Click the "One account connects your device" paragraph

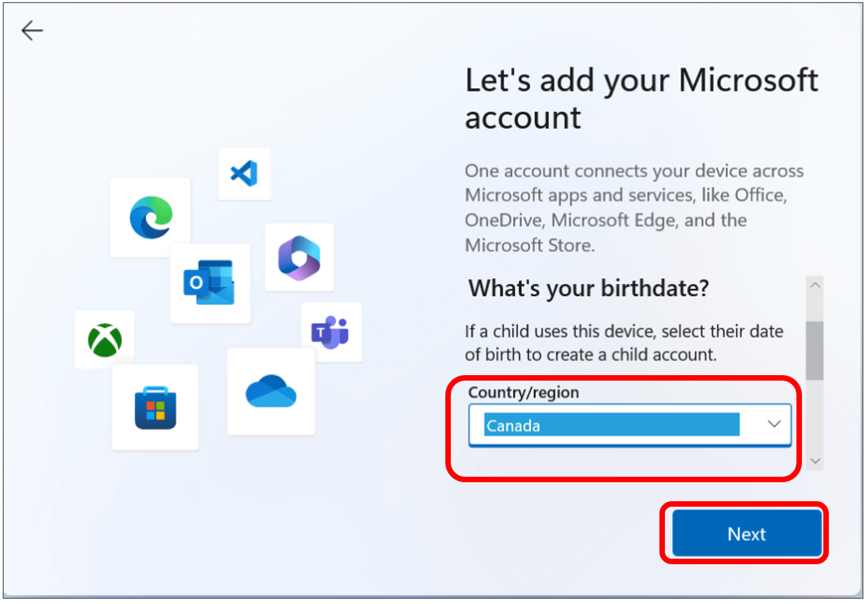pos(634,208)
